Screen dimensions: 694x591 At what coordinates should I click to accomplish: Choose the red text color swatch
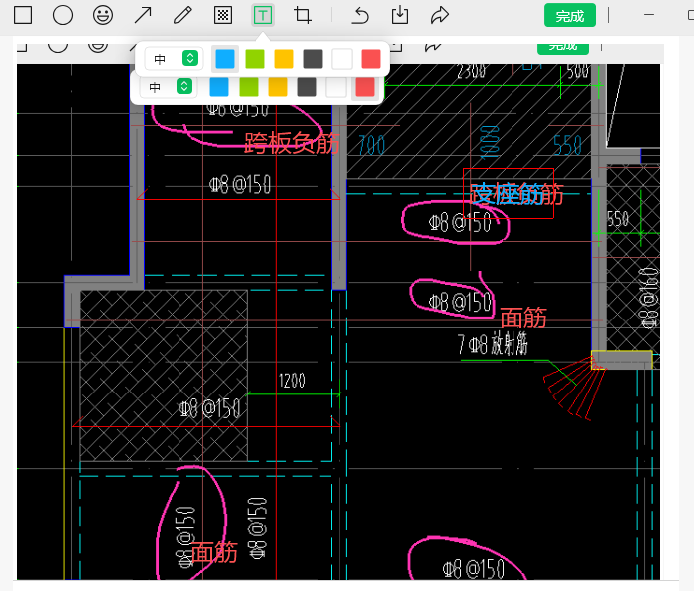point(371,59)
